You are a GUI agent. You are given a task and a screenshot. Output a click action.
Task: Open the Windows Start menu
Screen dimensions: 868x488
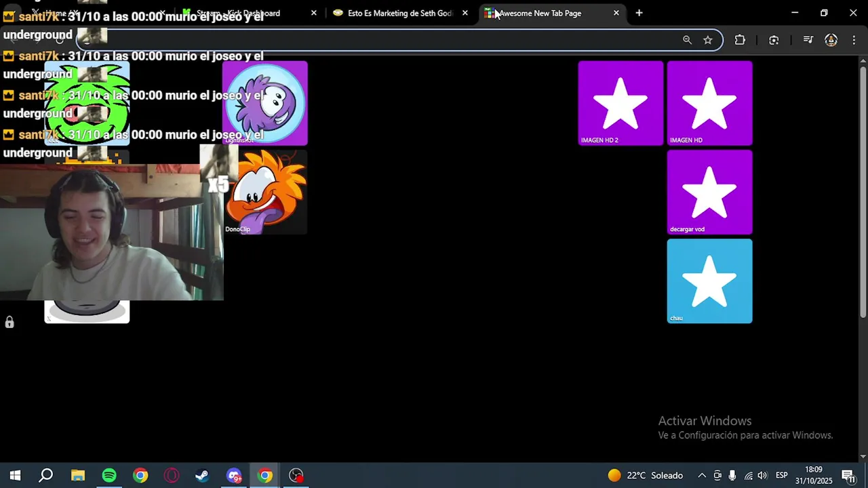[15, 475]
